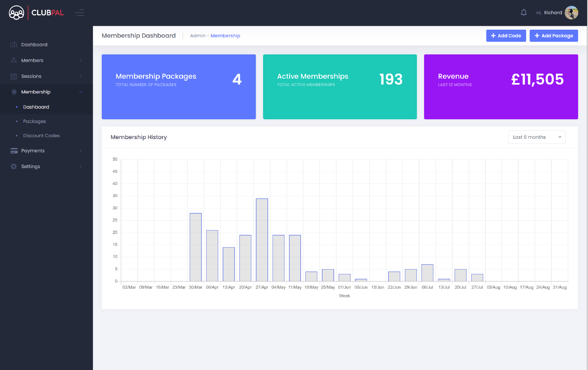This screenshot has width=588, height=370.
Task: Click the Membership Dashboard page title
Action: click(x=139, y=36)
